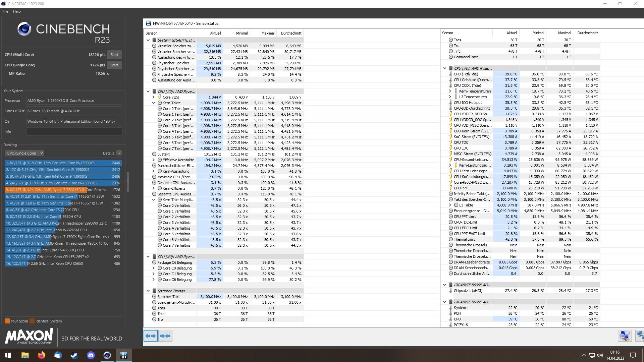Screen dimensions: 644x362
Task: Start the CPU (Multi Core) benchmark
Action: pyautogui.click(x=114, y=55)
